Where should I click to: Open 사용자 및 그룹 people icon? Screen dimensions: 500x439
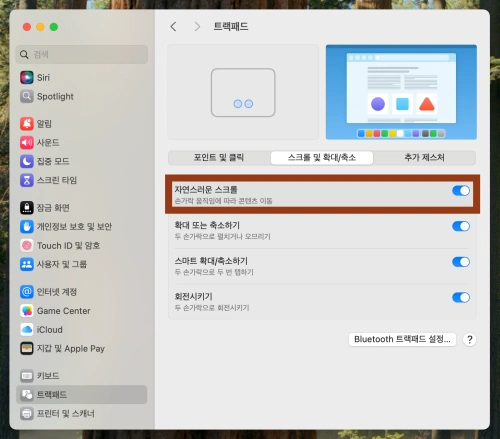point(27,264)
